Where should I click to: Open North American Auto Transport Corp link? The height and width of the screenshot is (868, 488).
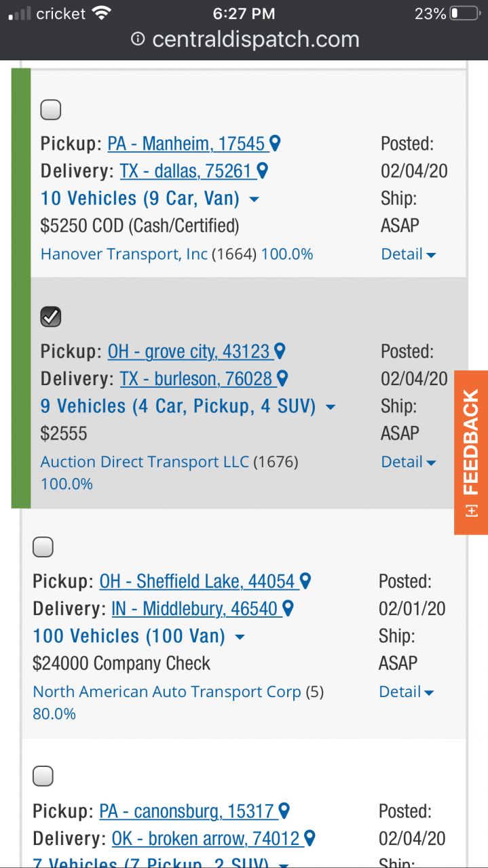point(167,692)
